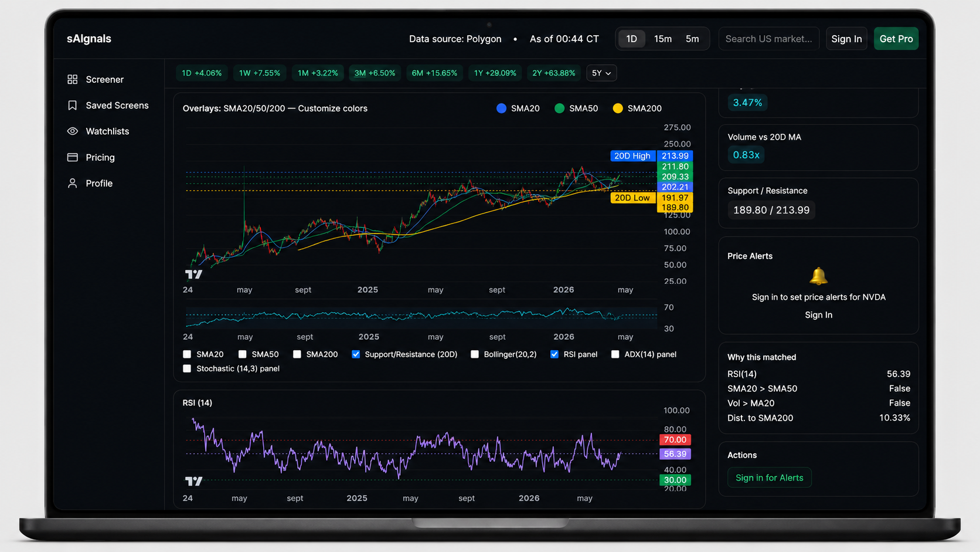Select the 1D +4.06% range chip
The image size is (980, 552).
click(x=202, y=73)
